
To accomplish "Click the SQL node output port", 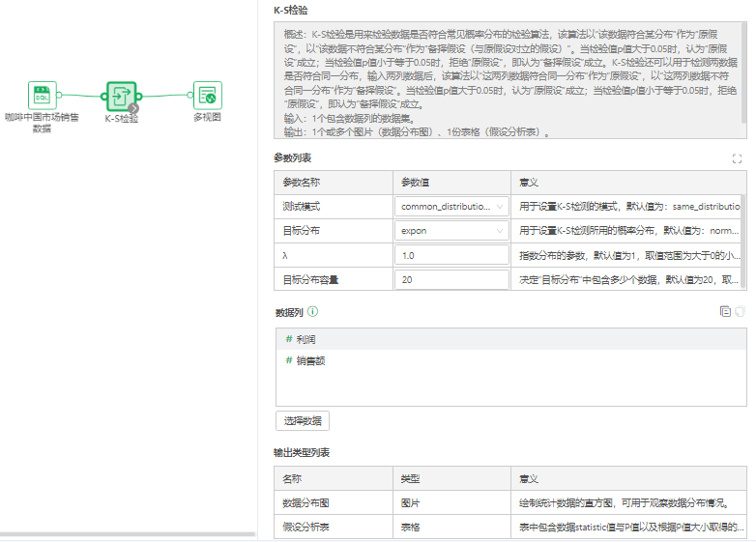I will pyautogui.click(x=59, y=95).
